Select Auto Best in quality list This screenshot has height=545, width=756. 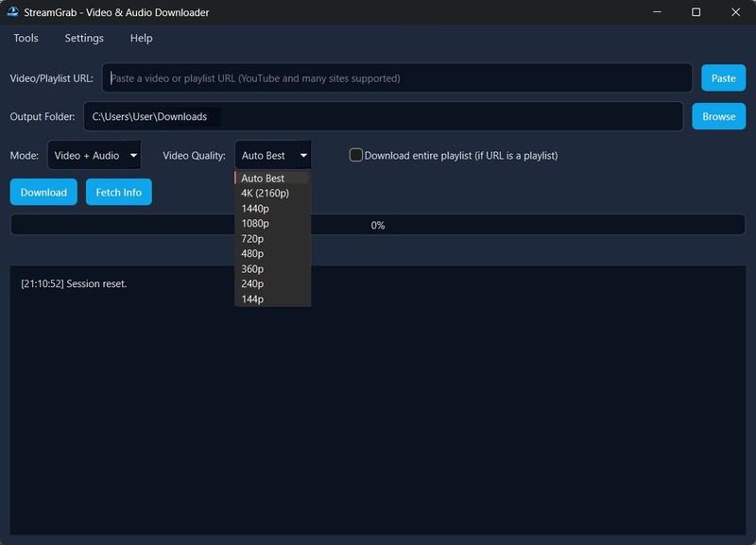(x=272, y=179)
